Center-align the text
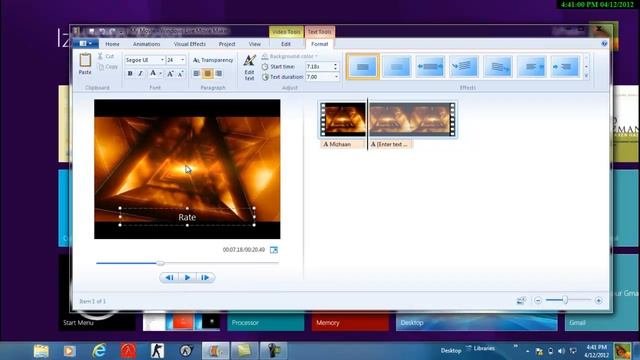 click(207, 73)
